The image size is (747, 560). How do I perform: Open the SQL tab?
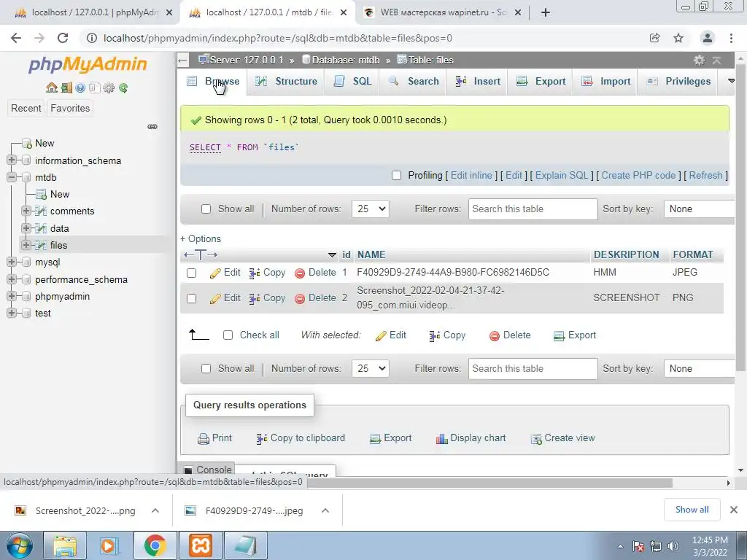[x=352, y=82]
